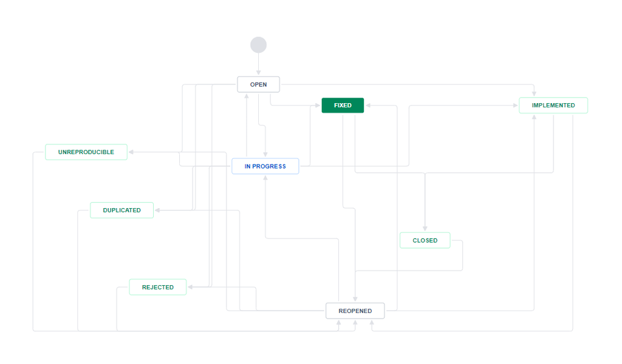Click the IMPLEMENTED status box

pyautogui.click(x=553, y=106)
